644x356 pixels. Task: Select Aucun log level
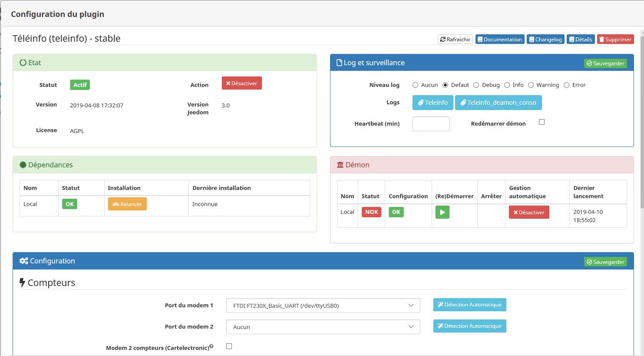click(x=415, y=85)
